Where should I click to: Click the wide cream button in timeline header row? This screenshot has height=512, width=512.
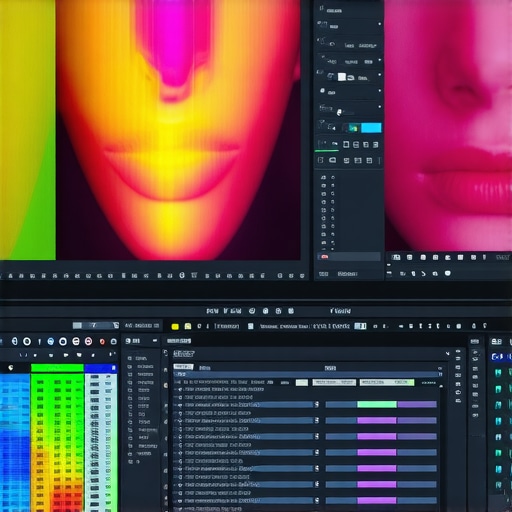[334, 382]
